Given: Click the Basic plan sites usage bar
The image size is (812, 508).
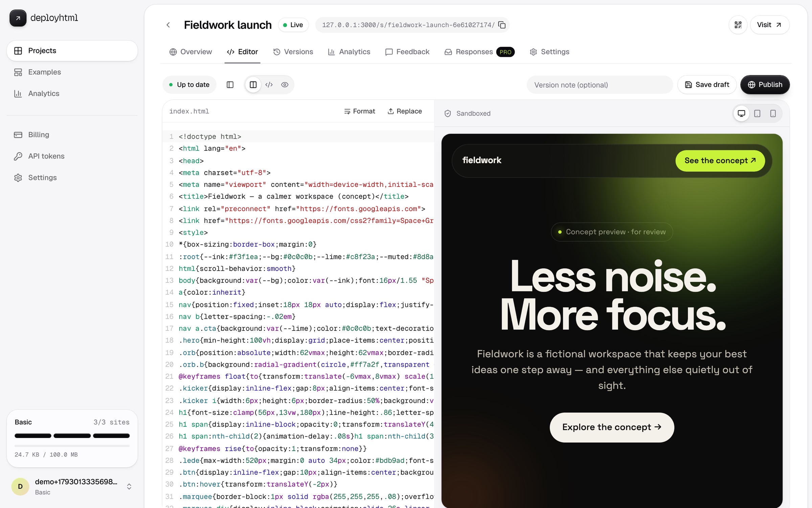Looking at the screenshot, I should [x=72, y=436].
